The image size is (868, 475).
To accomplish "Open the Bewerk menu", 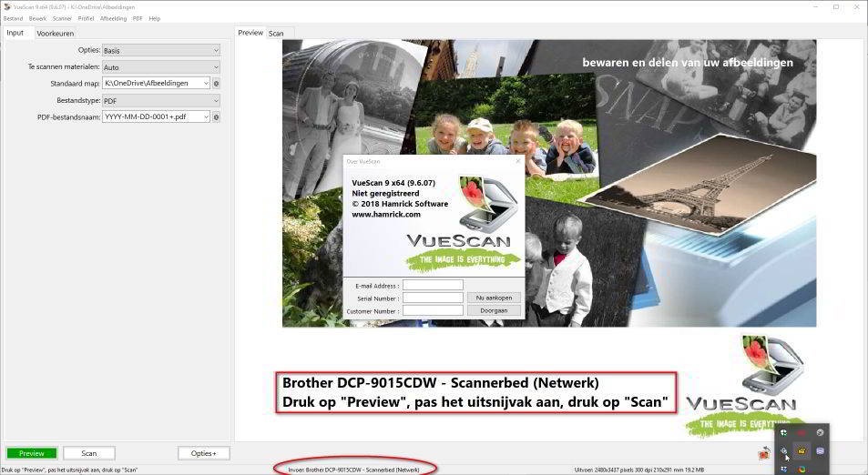I will point(37,18).
